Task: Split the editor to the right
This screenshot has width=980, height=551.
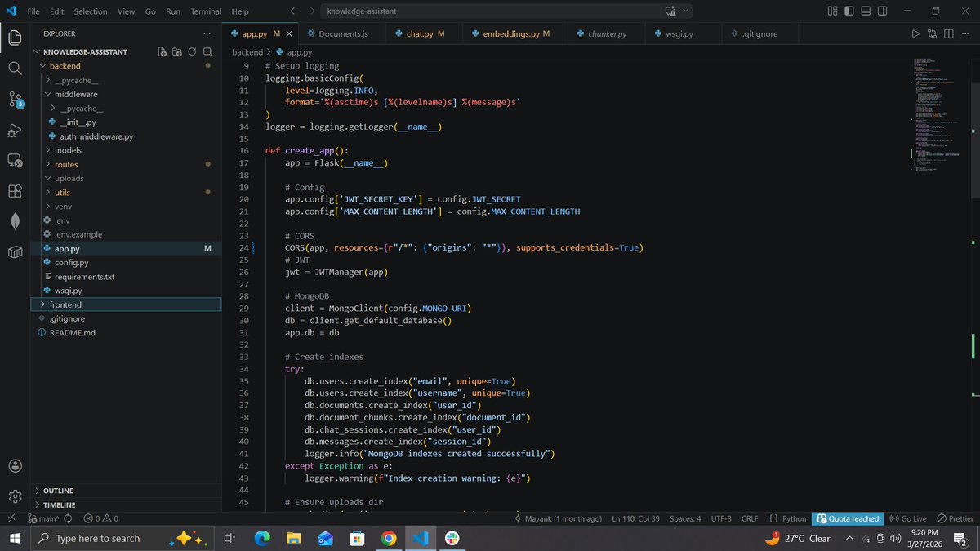Action: 948,33
